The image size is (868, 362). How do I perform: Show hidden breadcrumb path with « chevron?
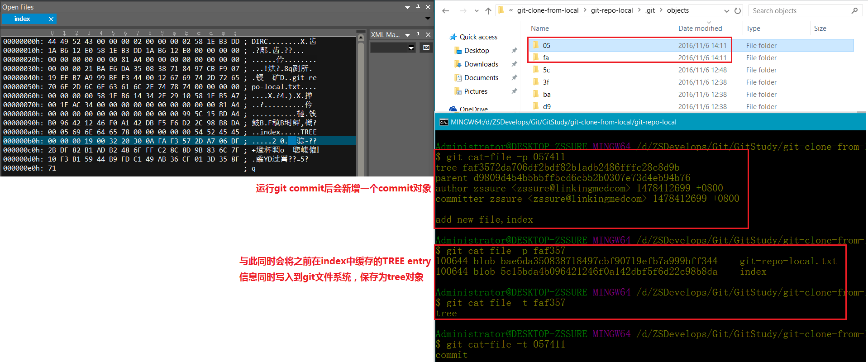click(511, 10)
